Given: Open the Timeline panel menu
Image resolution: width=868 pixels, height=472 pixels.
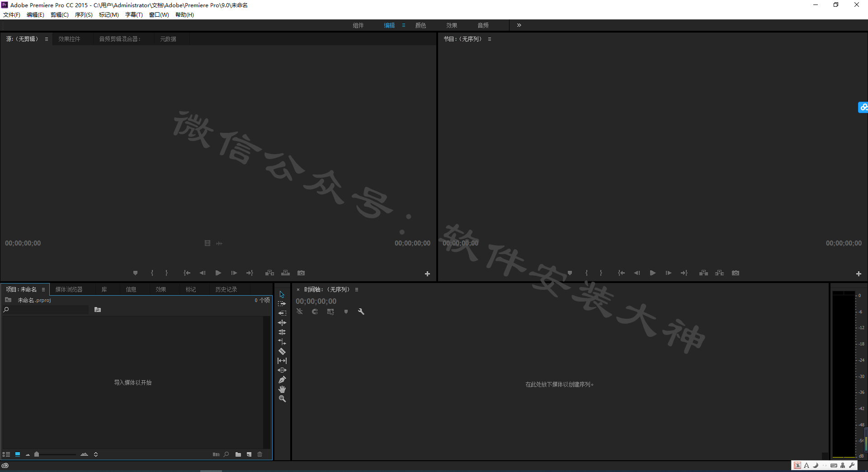Looking at the screenshot, I should point(357,289).
